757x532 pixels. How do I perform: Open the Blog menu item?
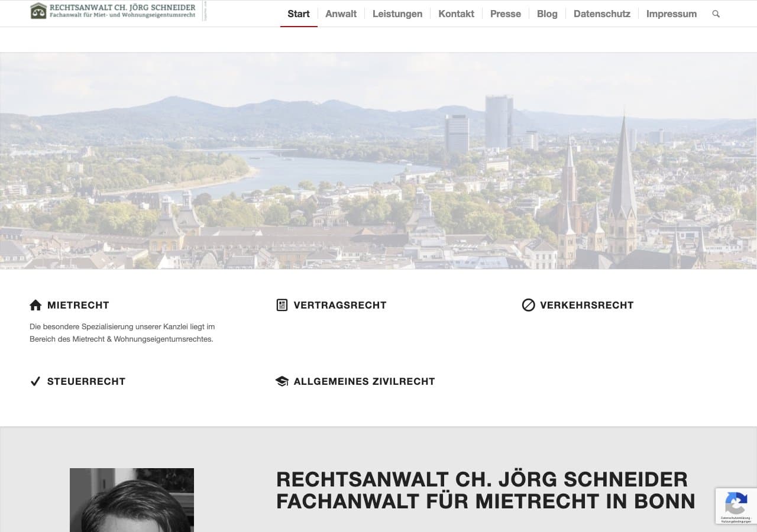546,14
